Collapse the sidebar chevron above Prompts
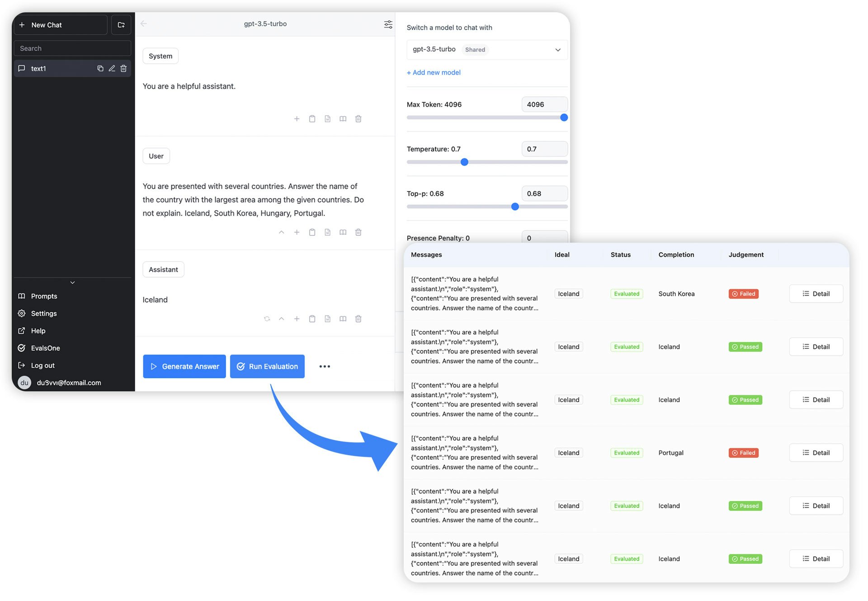Image resolution: width=868 pixels, height=601 pixels. pyautogui.click(x=72, y=282)
